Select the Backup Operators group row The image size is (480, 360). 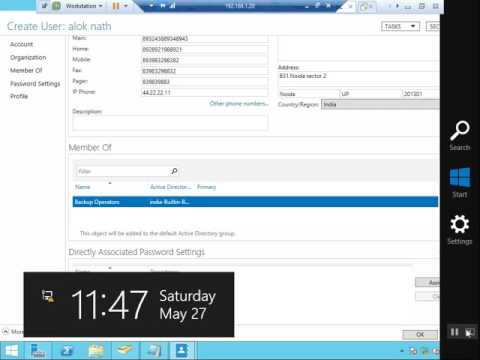255,202
